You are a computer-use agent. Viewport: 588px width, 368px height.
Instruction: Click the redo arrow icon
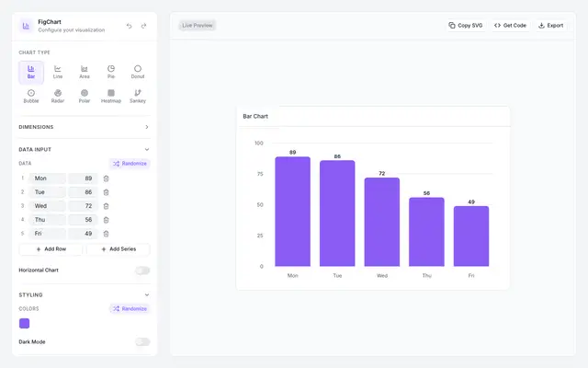coord(143,26)
